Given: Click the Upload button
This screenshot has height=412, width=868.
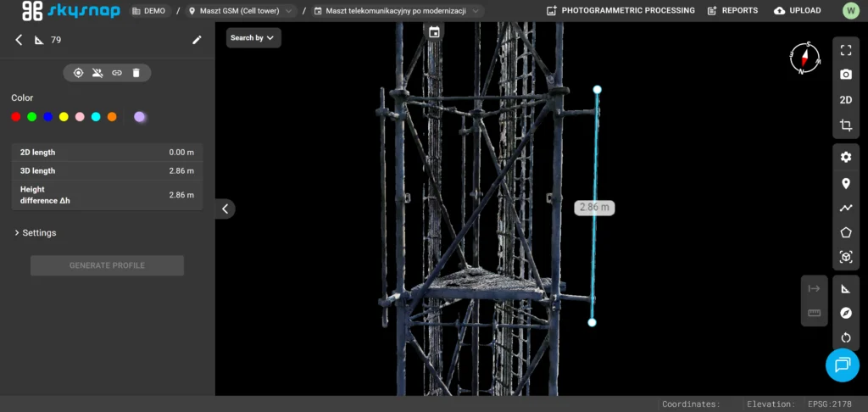Looking at the screenshot, I should point(797,10).
